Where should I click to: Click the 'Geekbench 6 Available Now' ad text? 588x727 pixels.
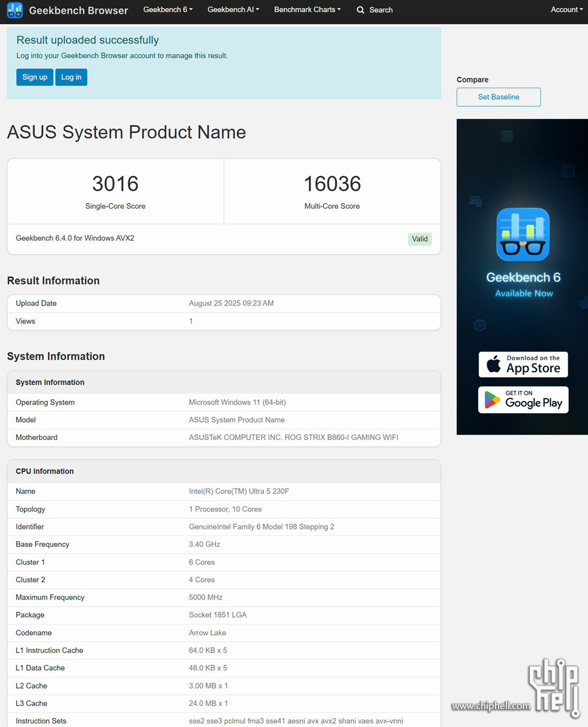point(523,284)
